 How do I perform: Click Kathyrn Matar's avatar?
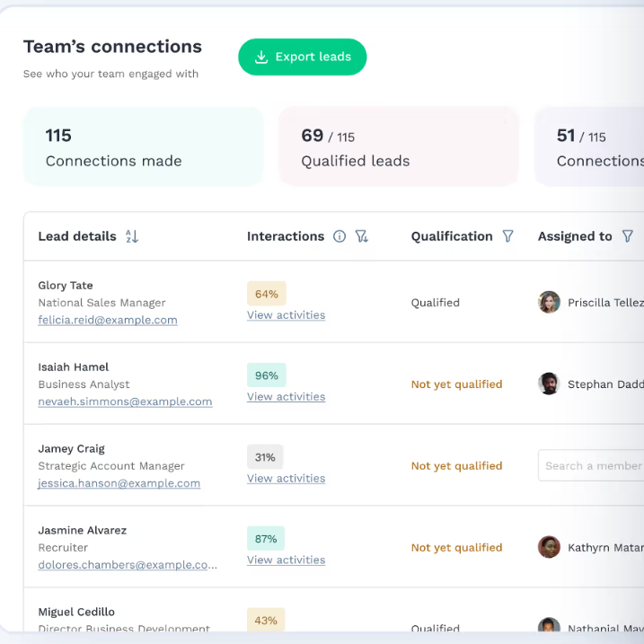point(549,547)
